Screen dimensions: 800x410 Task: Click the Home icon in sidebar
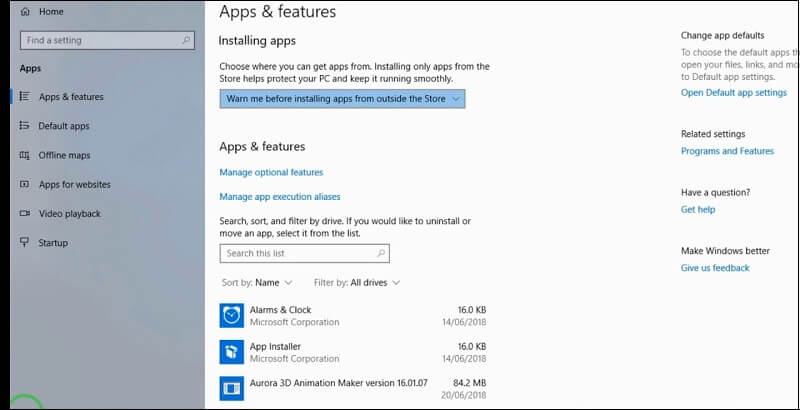pyautogui.click(x=24, y=12)
